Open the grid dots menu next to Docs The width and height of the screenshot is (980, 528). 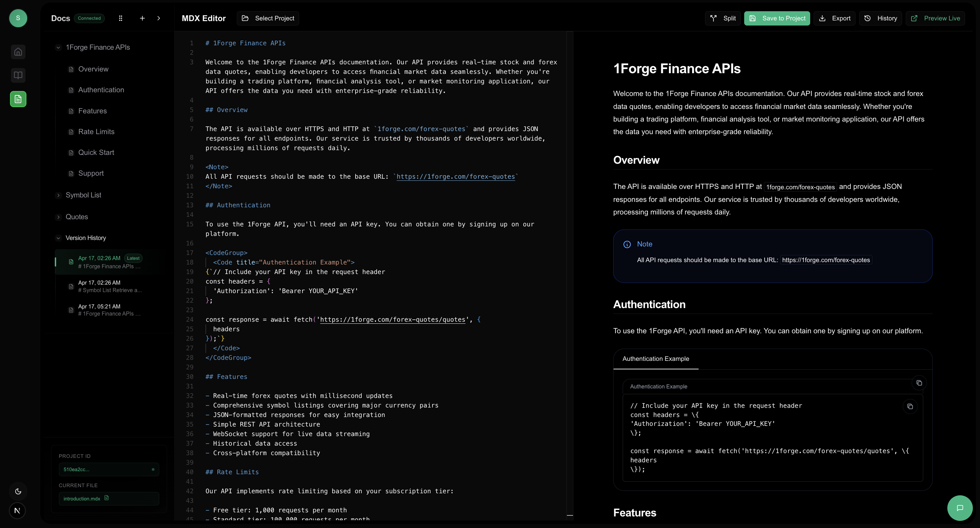point(120,18)
